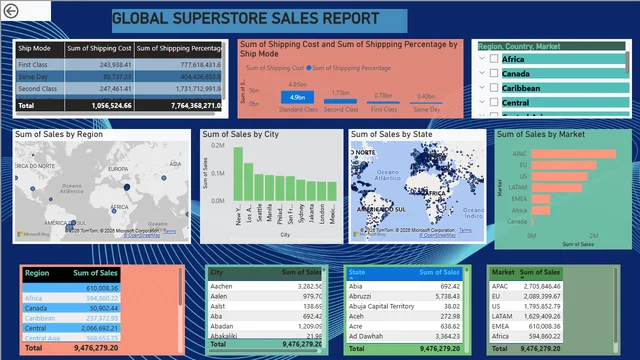Select the Same Day row in shipping table

(x=119, y=76)
